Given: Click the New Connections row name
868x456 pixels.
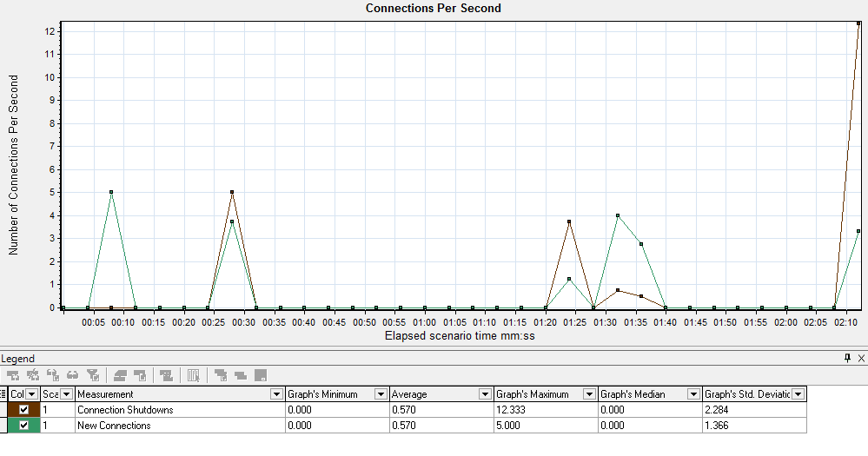Looking at the screenshot, I should [x=114, y=426].
